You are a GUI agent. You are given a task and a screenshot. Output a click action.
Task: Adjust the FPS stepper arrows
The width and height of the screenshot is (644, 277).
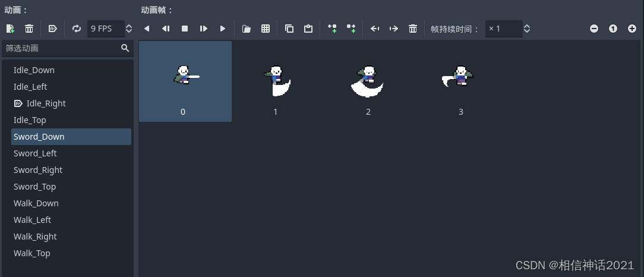click(129, 29)
